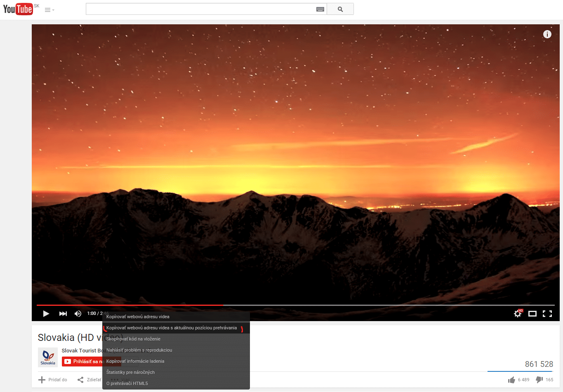Click Pridať do button
This screenshot has width=563, height=392.
(x=53, y=380)
